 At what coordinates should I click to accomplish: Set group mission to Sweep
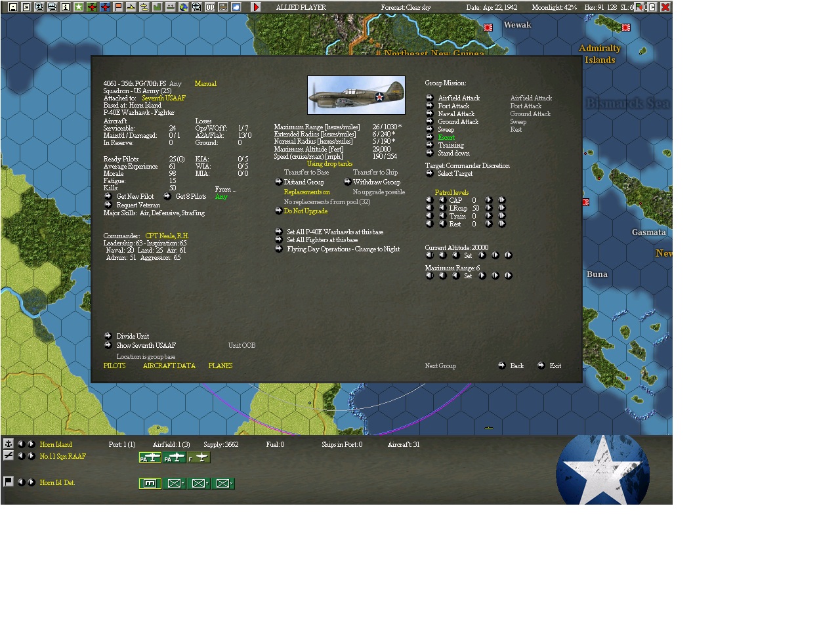[429, 129]
